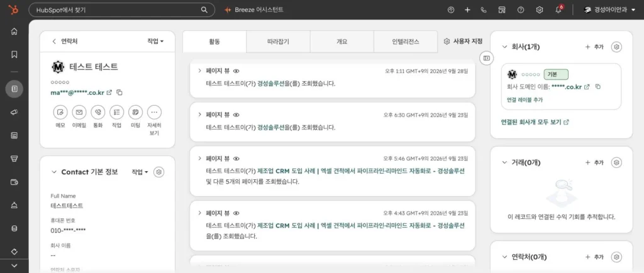Image resolution: width=644 pixels, height=273 pixels.
Task: Collapse the 회사(1개) section
Action: (x=505, y=47)
